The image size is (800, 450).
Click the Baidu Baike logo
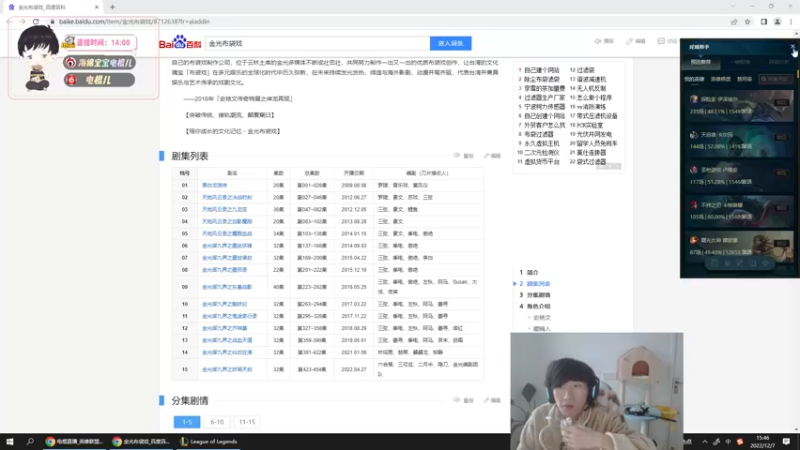click(x=180, y=43)
